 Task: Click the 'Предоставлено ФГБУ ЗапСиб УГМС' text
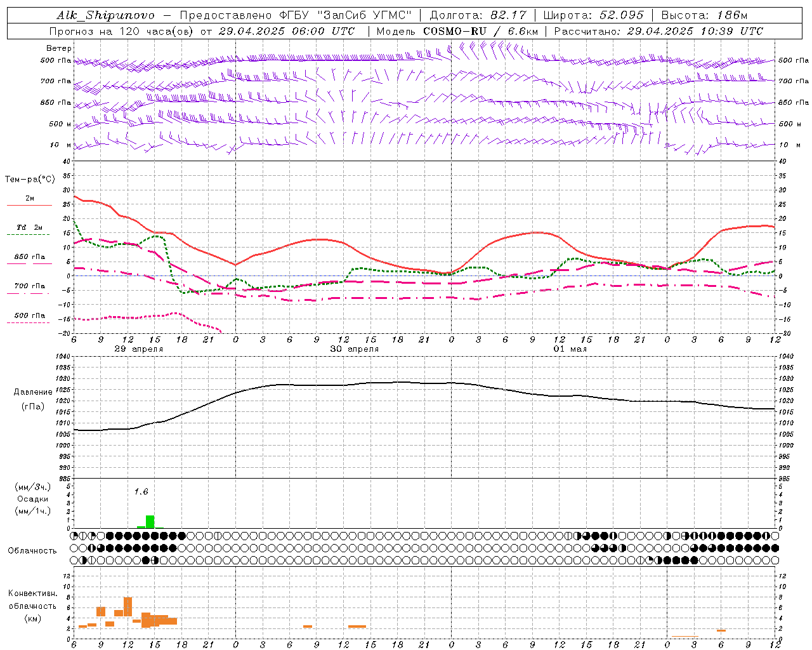point(296,15)
